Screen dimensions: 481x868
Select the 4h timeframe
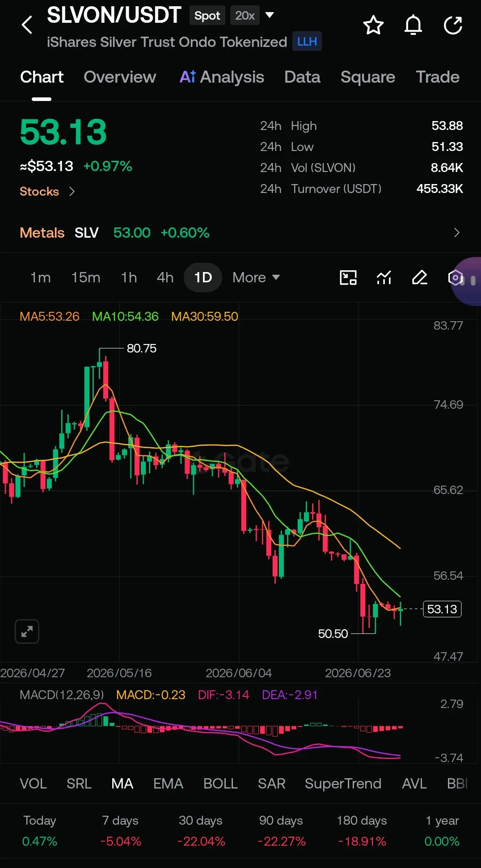click(x=165, y=277)
